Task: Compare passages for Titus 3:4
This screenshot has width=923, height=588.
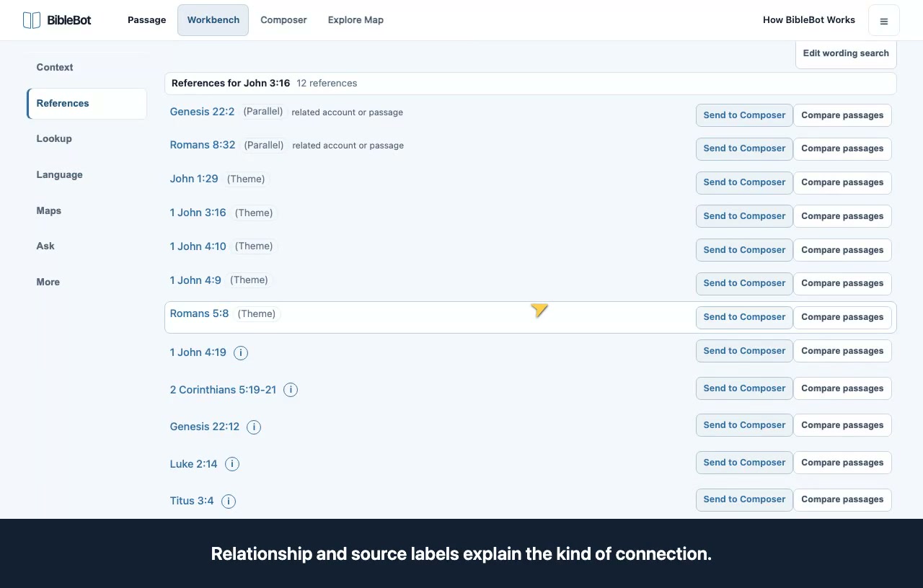Action: [x=842, y=499]
